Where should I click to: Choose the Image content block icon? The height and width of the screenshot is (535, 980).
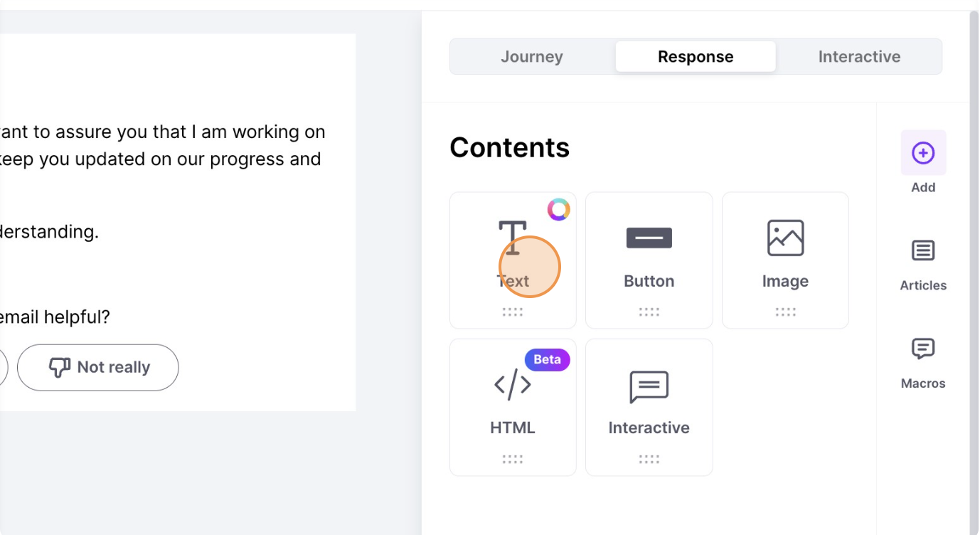tap(785, 238)
